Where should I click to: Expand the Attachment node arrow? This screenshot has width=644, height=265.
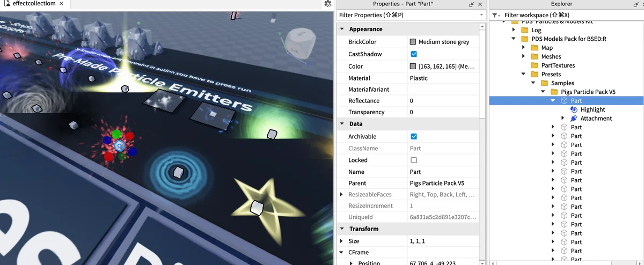click(x=562, y=118)
